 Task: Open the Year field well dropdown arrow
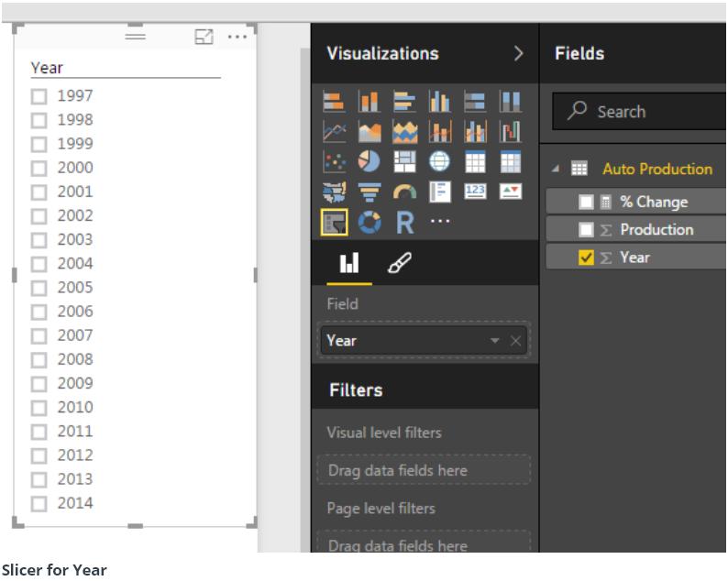pyautogui.click(x=494, y=341)
